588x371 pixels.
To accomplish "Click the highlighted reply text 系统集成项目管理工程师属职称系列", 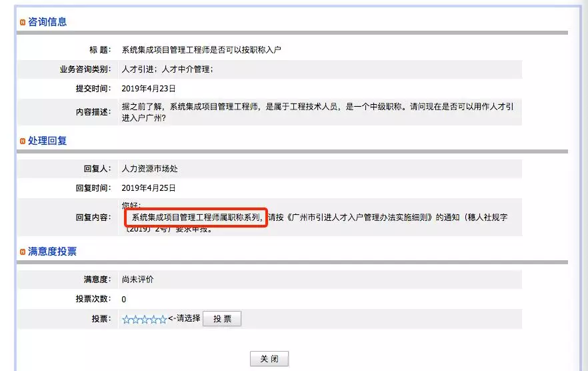I will [x=196, y=217].
